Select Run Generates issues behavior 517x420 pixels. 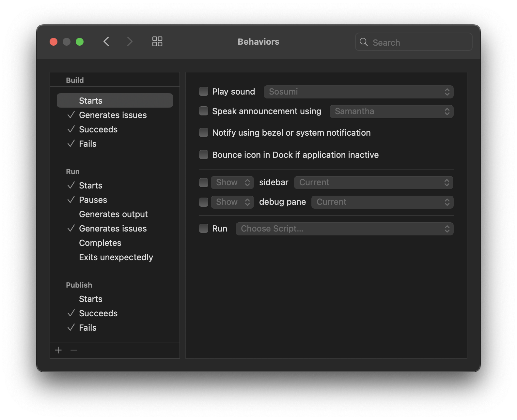tap(115, 229)
